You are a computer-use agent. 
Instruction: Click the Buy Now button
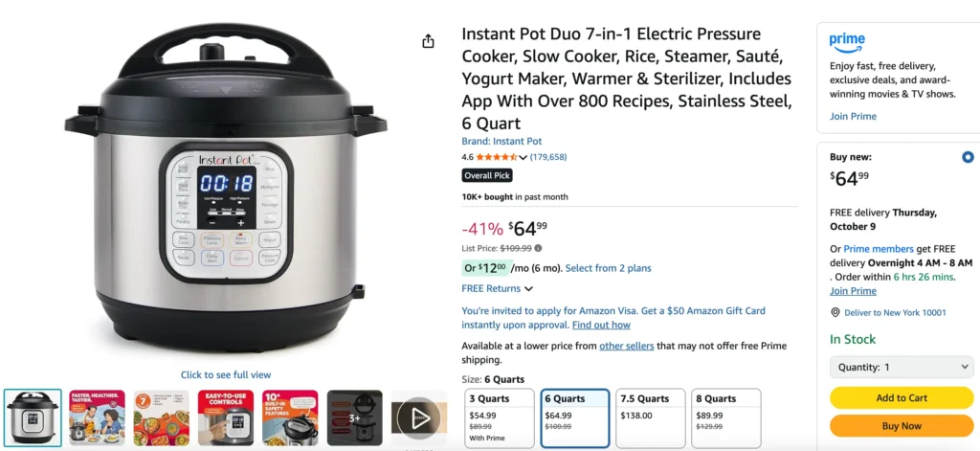tap(902, 426)
